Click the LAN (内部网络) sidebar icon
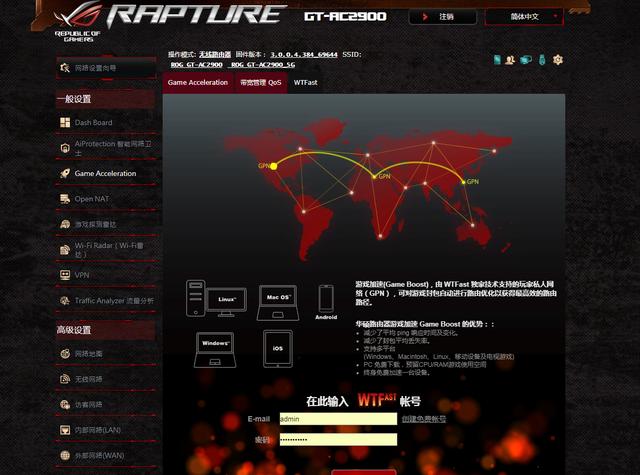The width and height of the screenshot is (640, 475). tap(65, 430)
